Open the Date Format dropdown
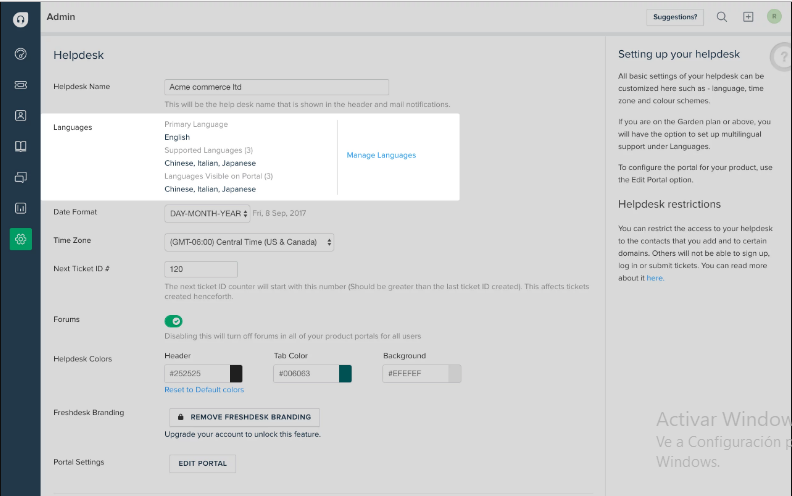This screenshot has width=792, height=496. pyautogui.click(x=207, y=213)
